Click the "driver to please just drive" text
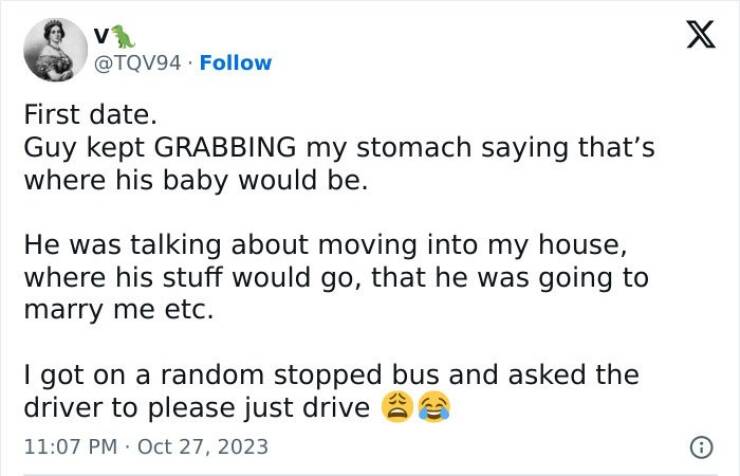Screen dimensions: 740x476 [196, 407]
